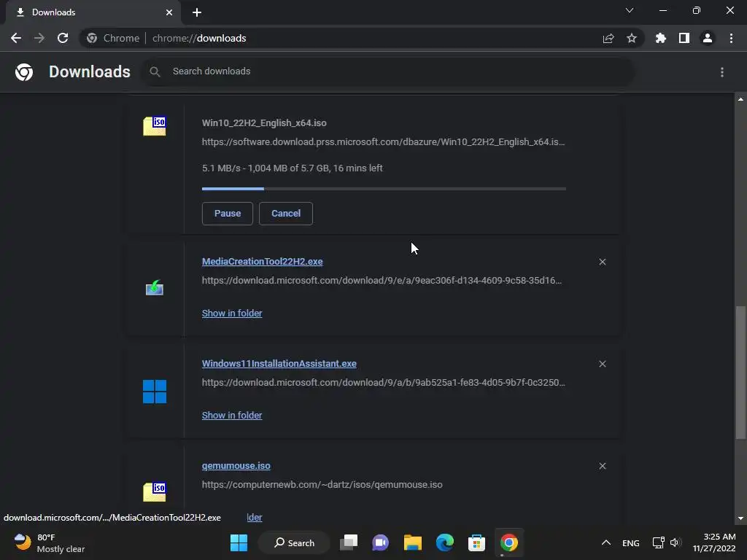Click the search magnifier icon in downloads

155,71
